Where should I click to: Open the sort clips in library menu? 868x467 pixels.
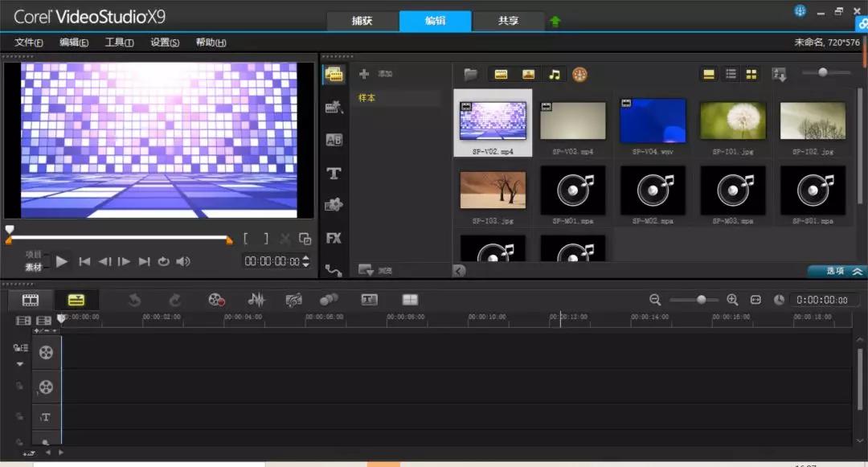(779, 74)
